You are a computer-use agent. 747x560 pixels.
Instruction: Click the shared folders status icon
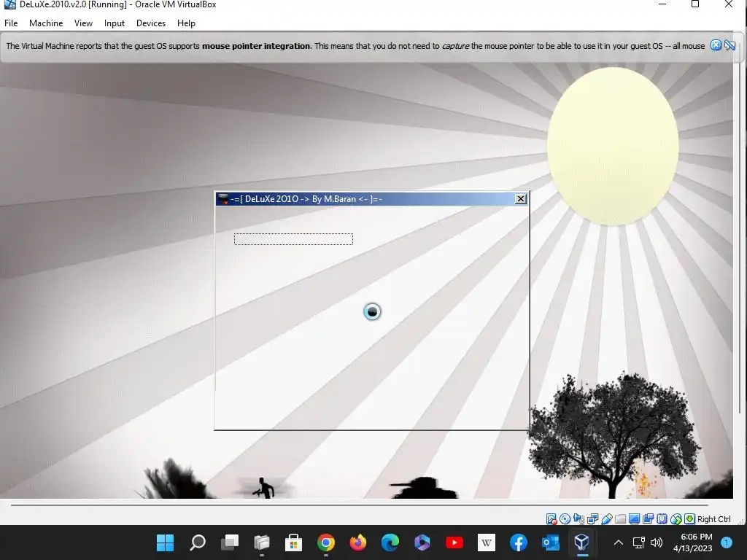tap(620, 519)
